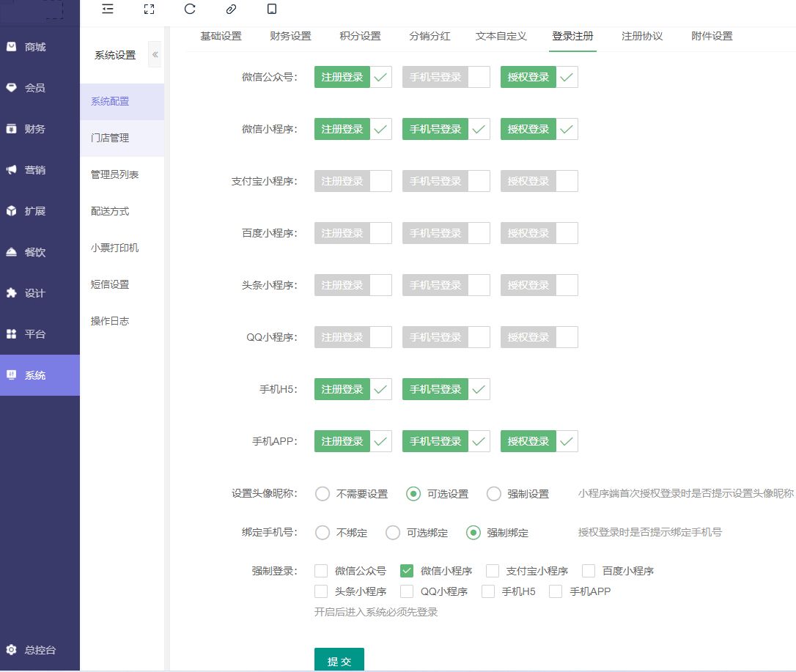Toggle 手机号登录 for 微信公众号
Image resolution: width=796 pixels, height=672 pixels.
pyautogui.click(x=446, y=77)
